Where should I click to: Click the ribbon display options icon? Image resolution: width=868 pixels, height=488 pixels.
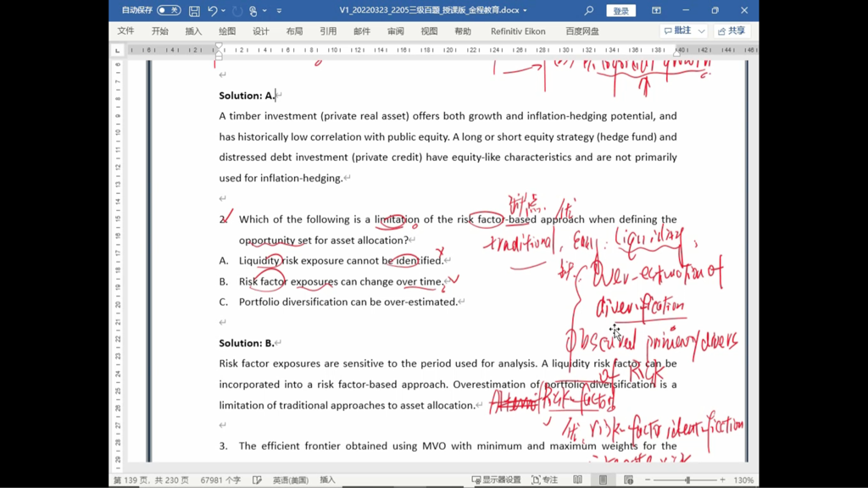click(656, 11)
